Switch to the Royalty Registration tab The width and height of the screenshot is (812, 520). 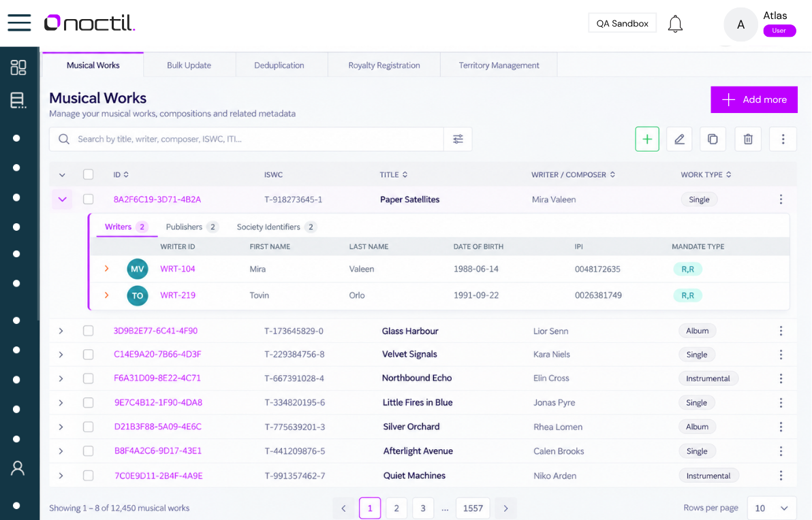384,65
